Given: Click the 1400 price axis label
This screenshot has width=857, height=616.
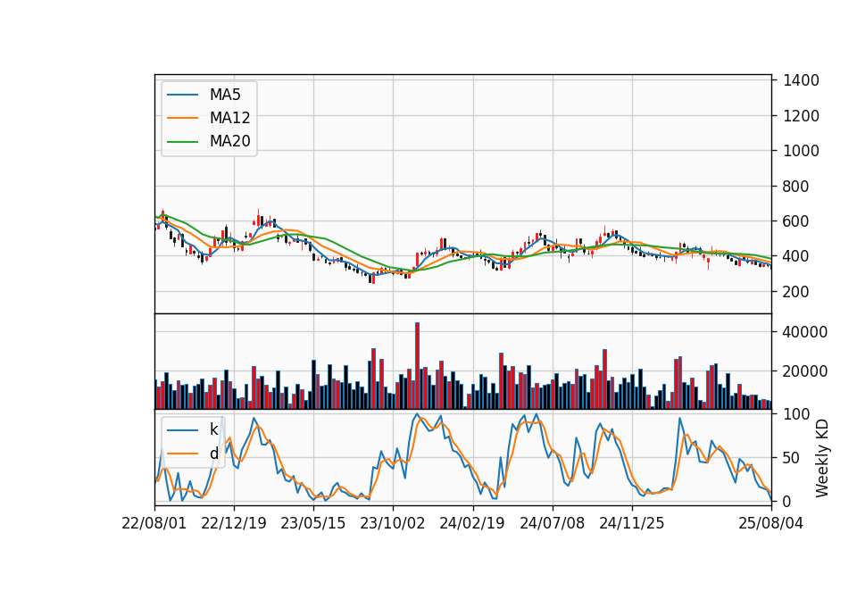Looking at the screenshot, I should coord(801,80).
